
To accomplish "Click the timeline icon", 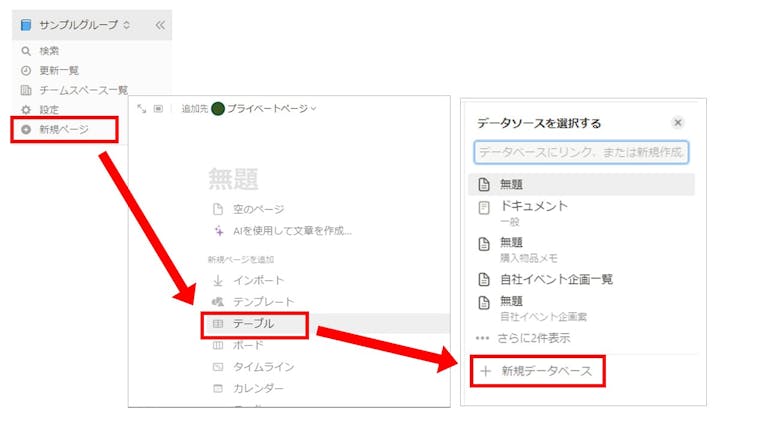I will coord(218,367).
